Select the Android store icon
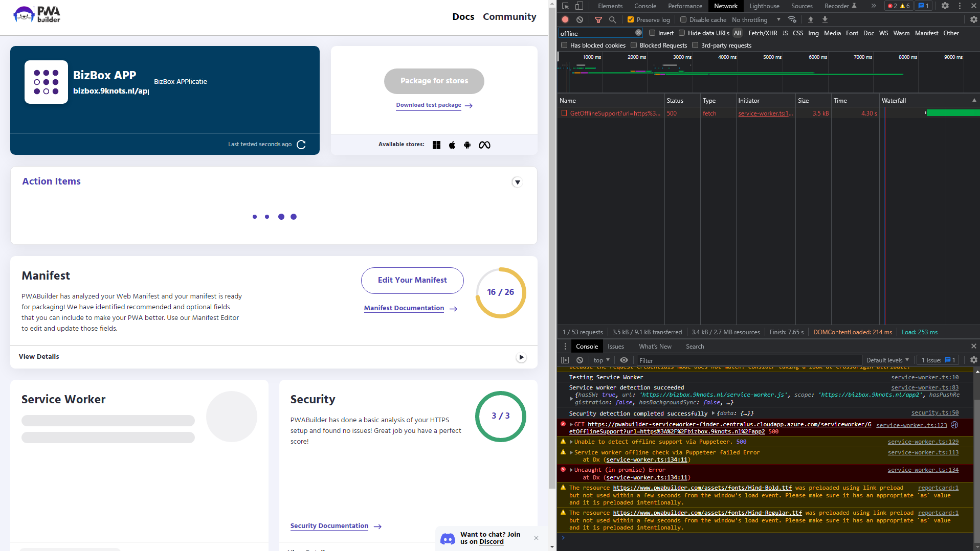Image resolution: width=980 pixels, height=551 pixels. 467,145
